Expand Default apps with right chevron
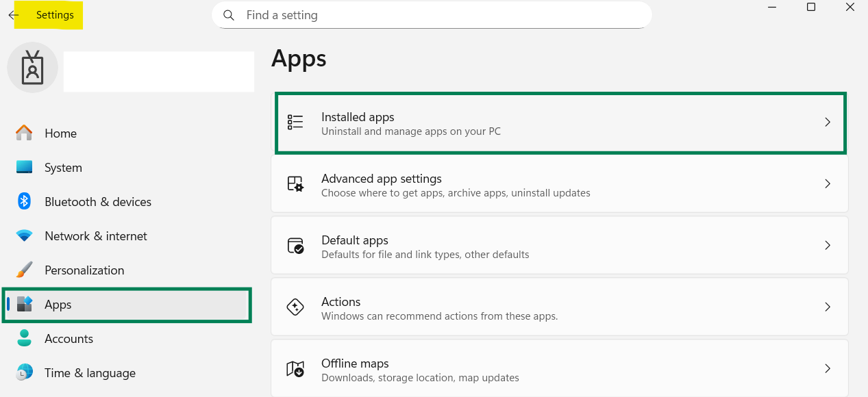 click(x=828, y=246)
